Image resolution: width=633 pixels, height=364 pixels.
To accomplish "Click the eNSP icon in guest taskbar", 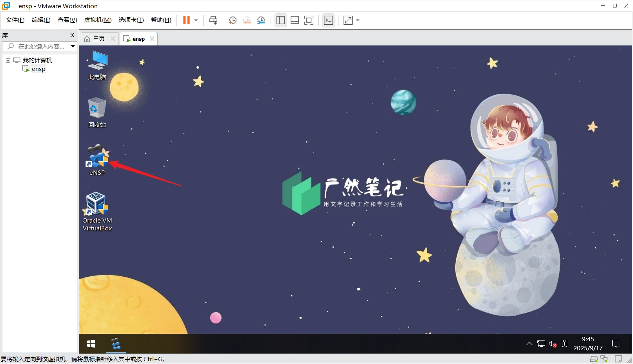I will 116,344.
